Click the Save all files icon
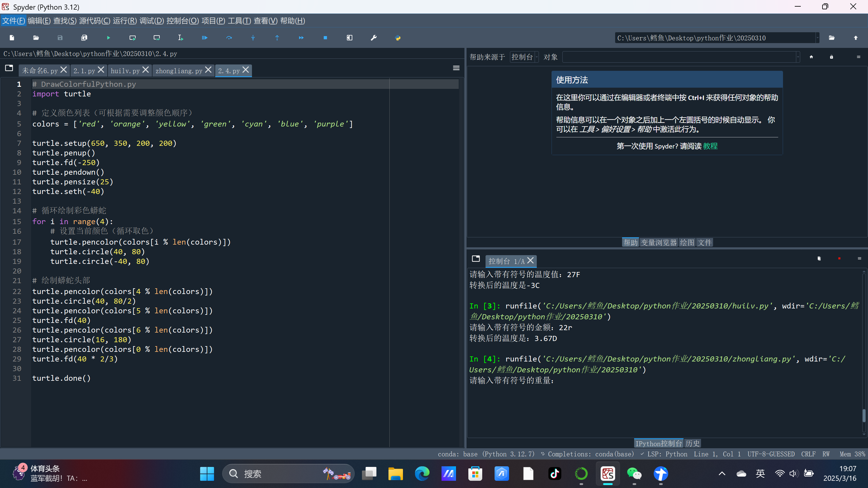 point(84,38)
